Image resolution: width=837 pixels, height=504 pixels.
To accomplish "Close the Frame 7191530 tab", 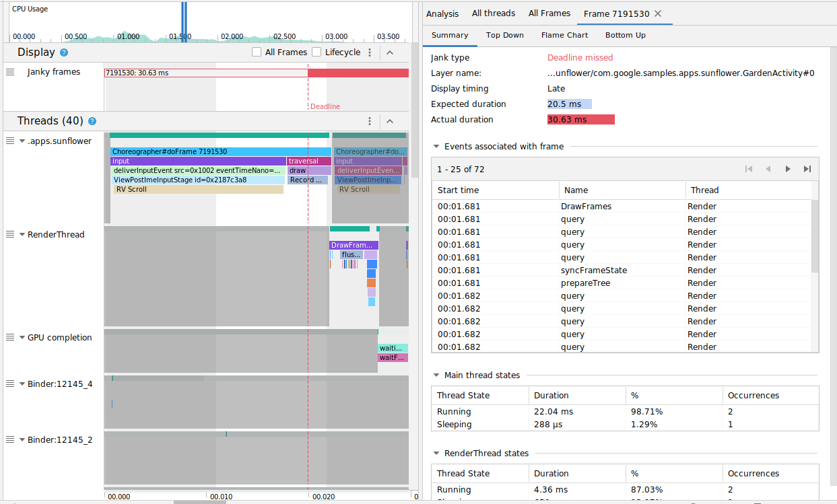I will pyautogui.click(x=658, y=13).
